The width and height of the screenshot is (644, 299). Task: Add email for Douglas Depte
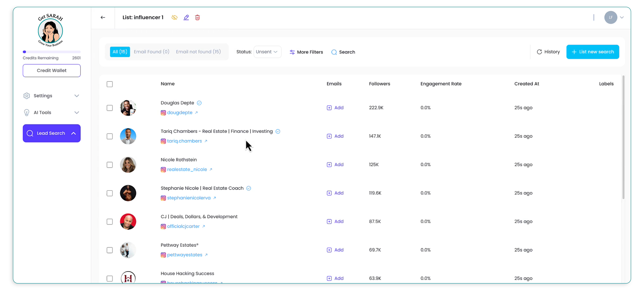pyautogui.click(x=335, y=108)
